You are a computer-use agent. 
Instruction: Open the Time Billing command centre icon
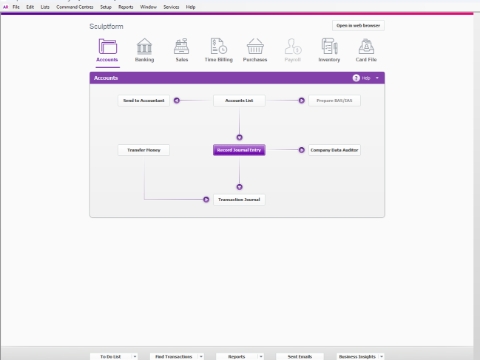(x=219, y=46)
